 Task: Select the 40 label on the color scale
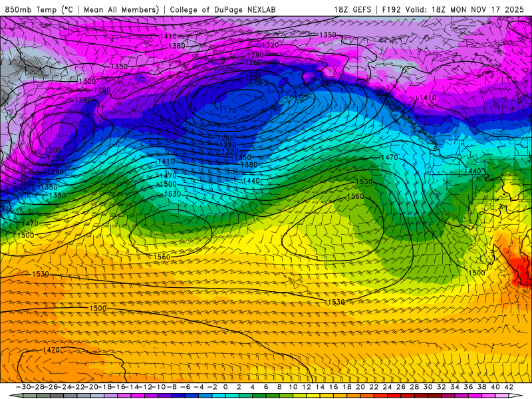(x=495, y=387)
